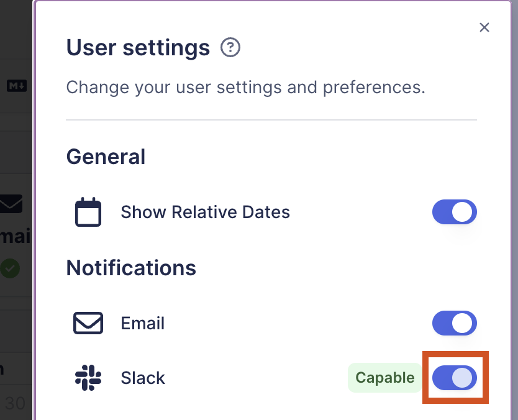Click the Email notification label
518x420 pixels.
coord(143,324)
